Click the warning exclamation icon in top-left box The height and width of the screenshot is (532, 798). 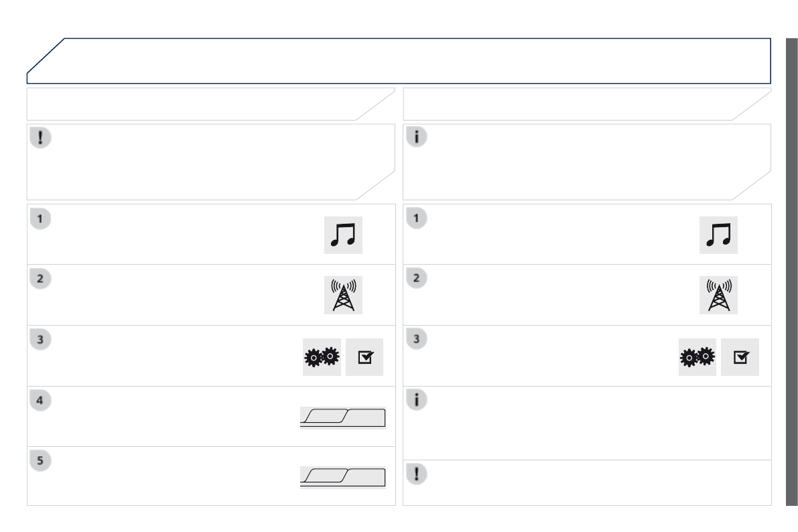click(x=42, y=139)
